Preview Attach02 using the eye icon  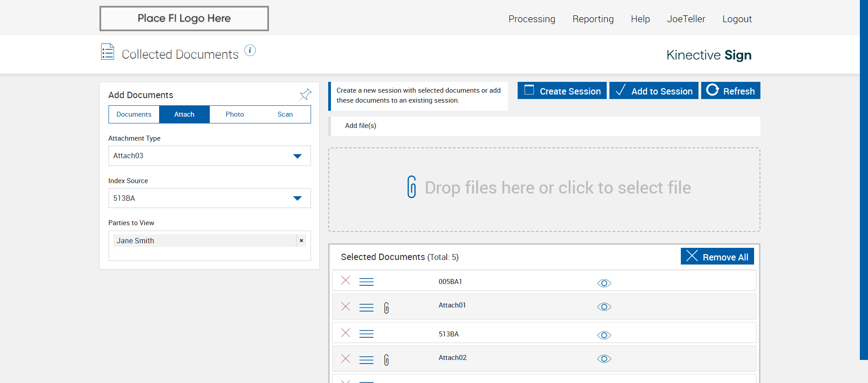(x=604, y=359)
